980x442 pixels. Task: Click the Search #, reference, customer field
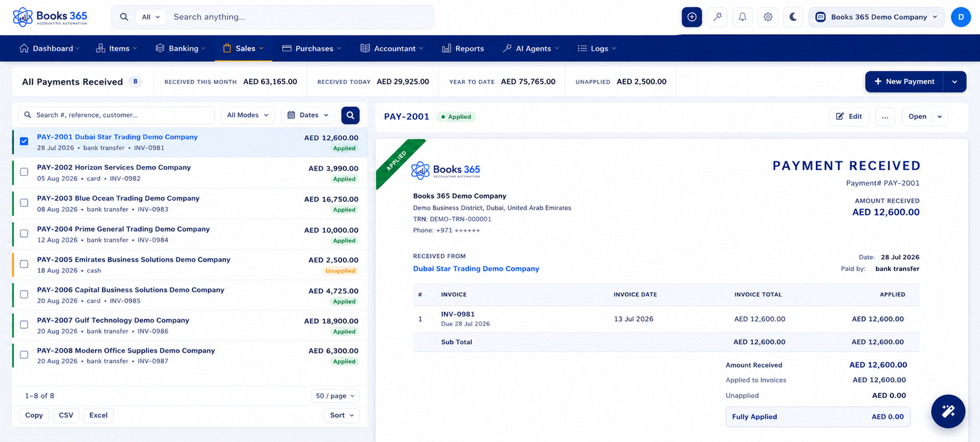[x=117, y=115]
